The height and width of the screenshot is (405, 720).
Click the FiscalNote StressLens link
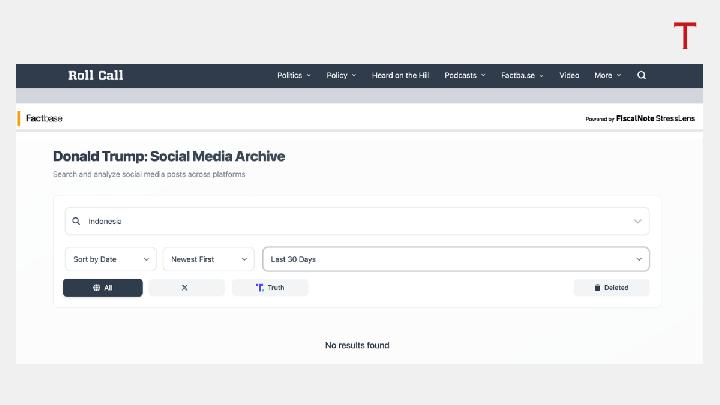pyautogui.click(x=655, y=118)
